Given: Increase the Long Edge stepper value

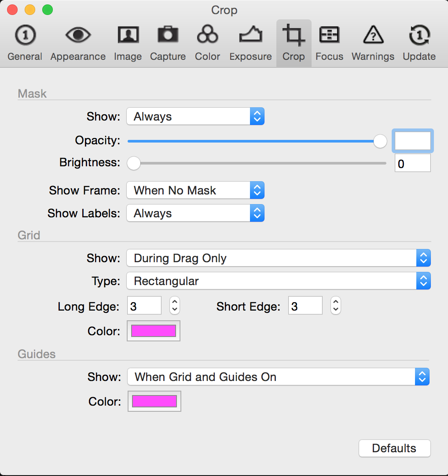Looking at the screenshot, I should pos(175,302).
